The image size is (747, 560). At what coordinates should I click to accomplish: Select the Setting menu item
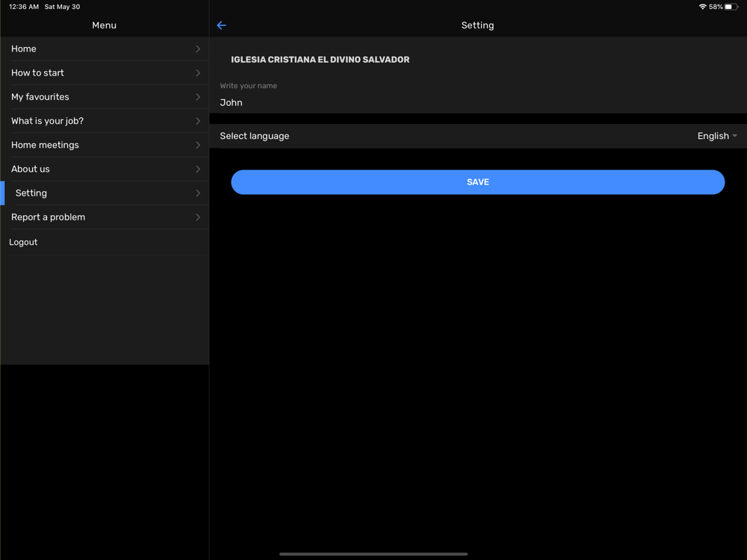point(105,193)
